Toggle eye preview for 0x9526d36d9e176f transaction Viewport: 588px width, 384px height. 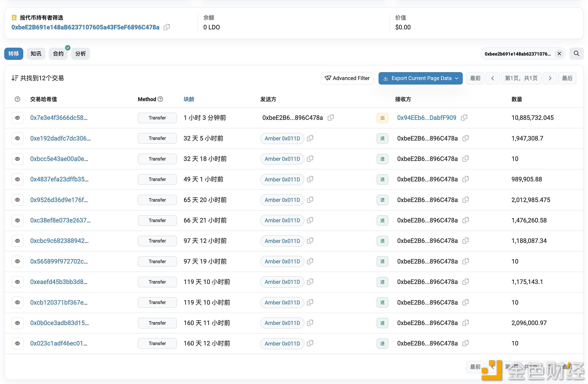17,200
